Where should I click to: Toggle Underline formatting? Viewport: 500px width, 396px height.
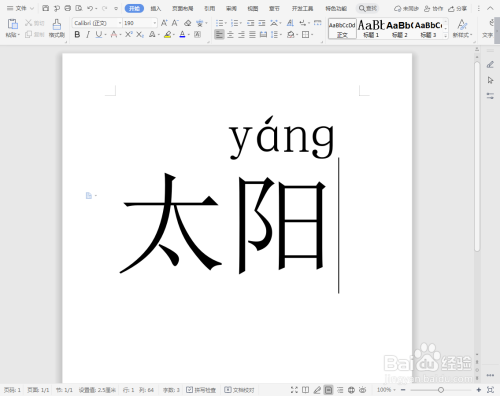tap(99, 34)
